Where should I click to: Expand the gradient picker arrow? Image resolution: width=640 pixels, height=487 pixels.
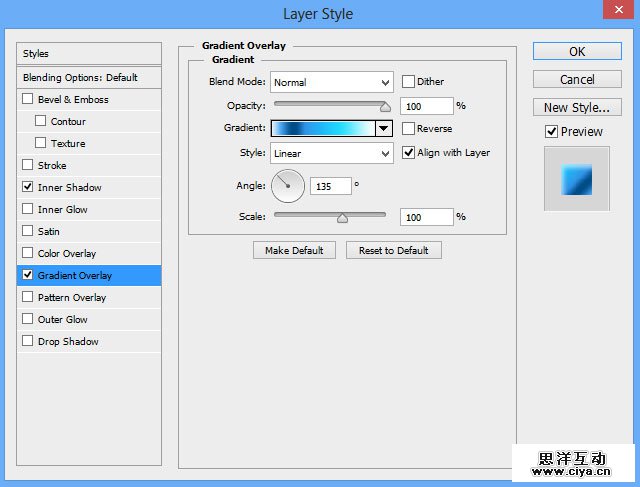pyautogui.click(x=383, y=128)
